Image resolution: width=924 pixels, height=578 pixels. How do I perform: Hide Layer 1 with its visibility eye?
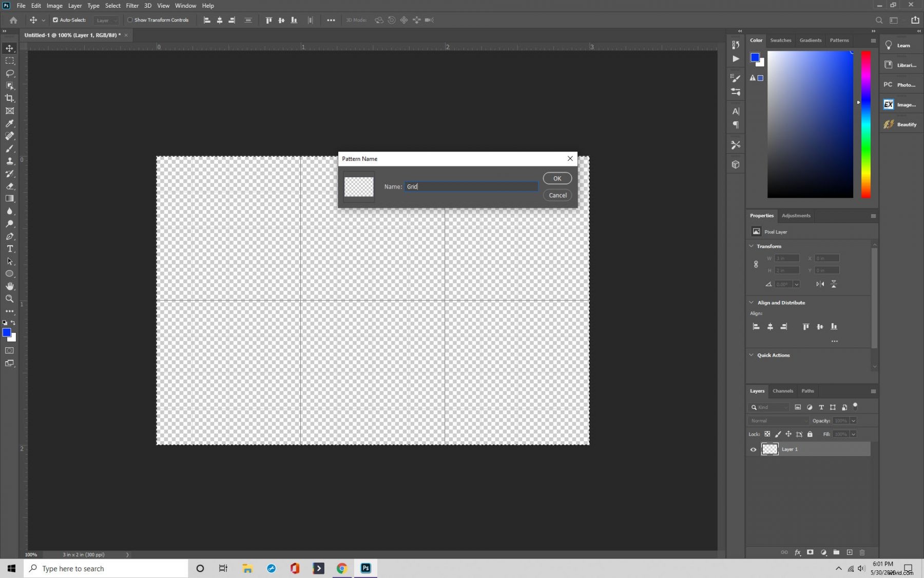pos(753,449)
